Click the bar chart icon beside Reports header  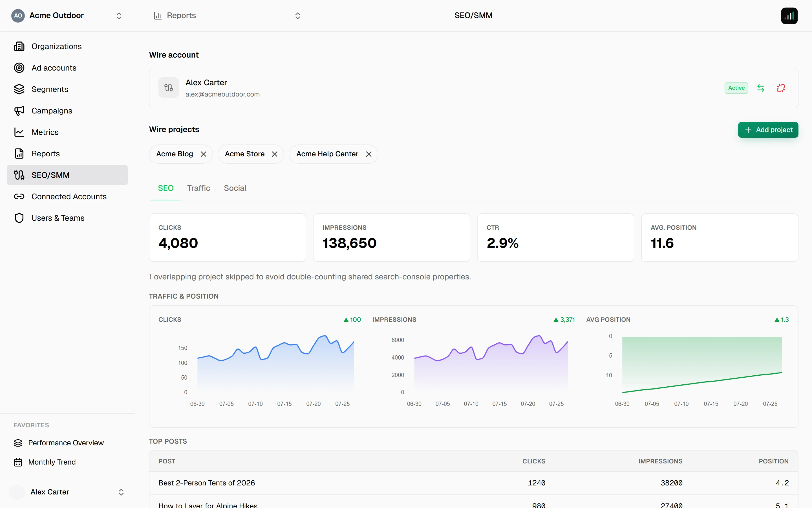158,16
